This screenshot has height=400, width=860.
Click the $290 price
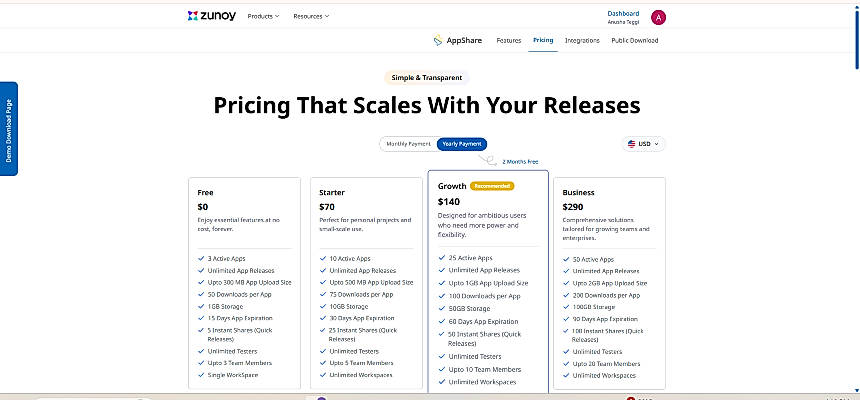point(573,207)
